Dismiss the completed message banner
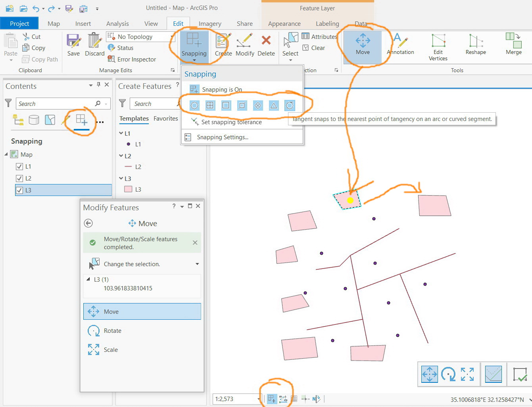Viewport: 532px width, 407px height. (x=195, y=242)
